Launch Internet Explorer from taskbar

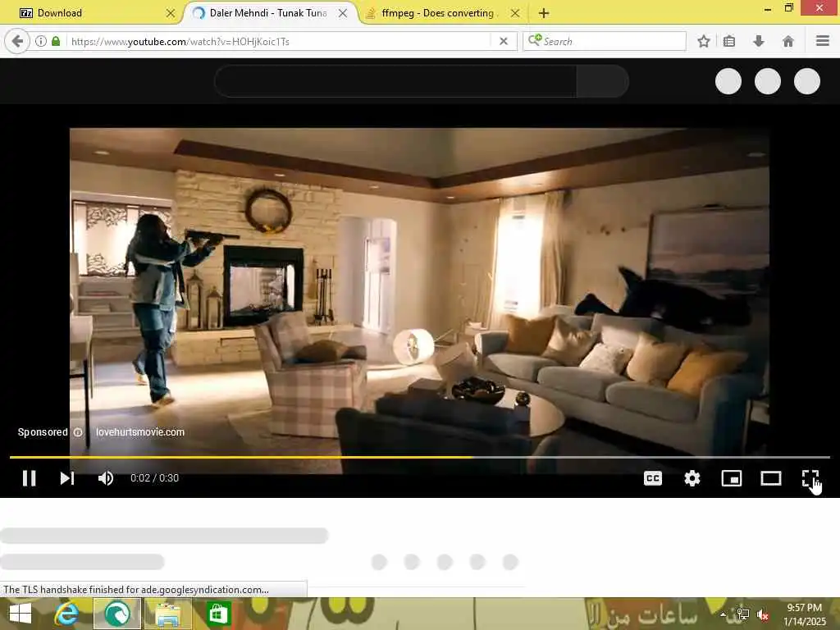click(66, 614)
